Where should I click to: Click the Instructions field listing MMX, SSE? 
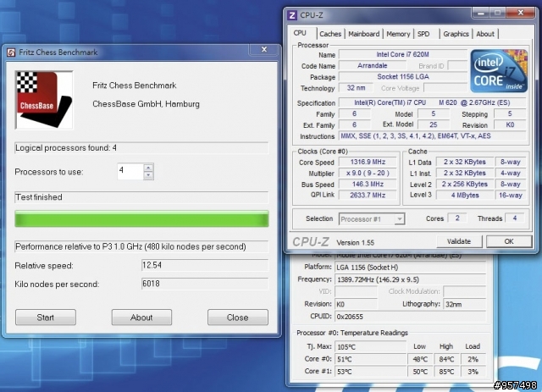tap(432, 135)
